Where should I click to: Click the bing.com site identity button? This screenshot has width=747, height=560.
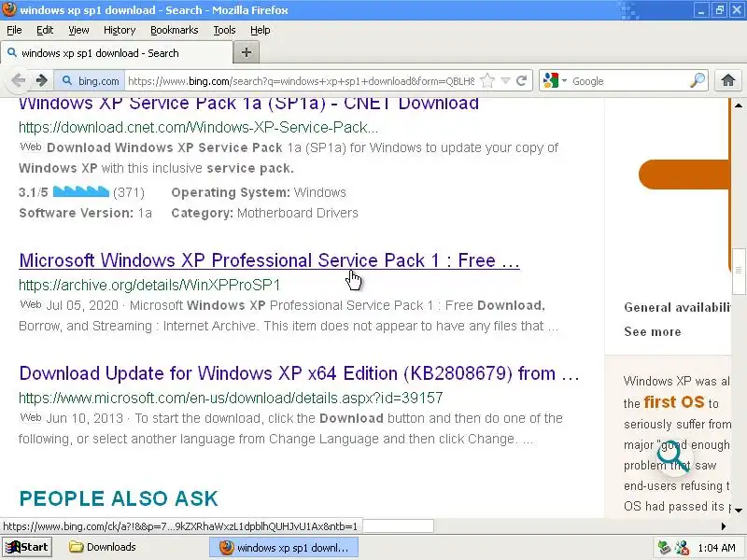point(91,81)
